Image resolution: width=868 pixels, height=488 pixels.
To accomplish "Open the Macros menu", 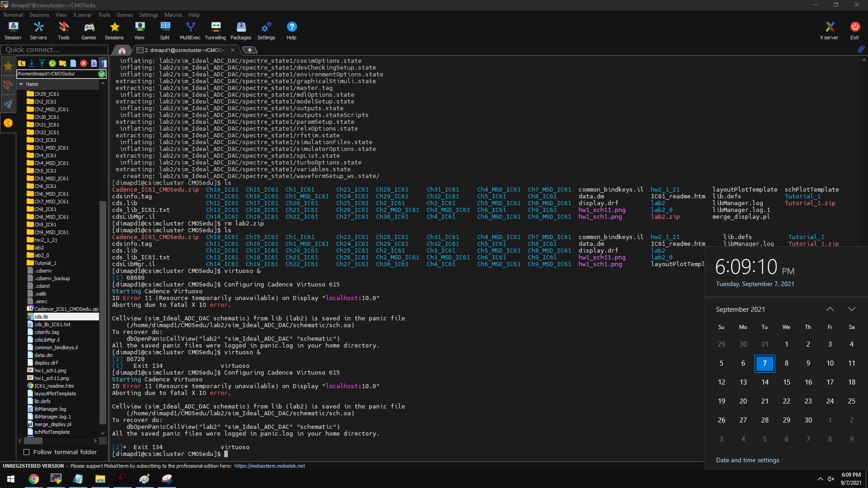I will (x=173, y=15).
